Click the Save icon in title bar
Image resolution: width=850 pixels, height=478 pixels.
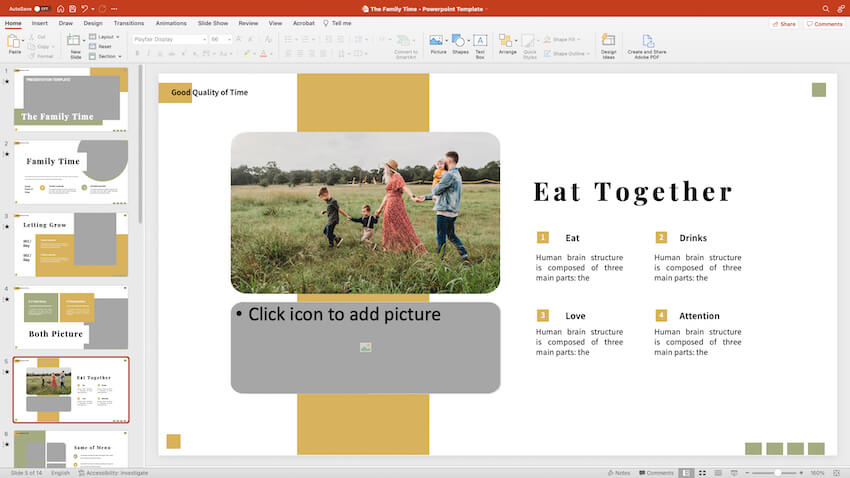(73, 8)
